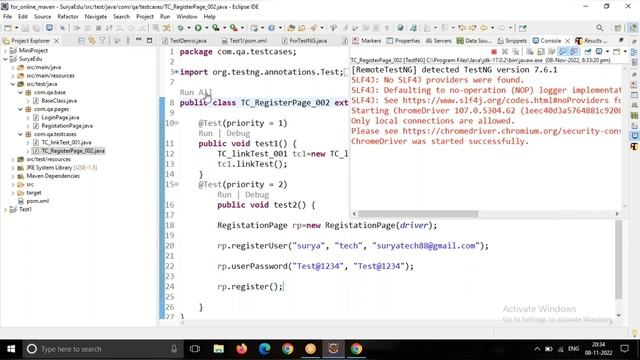Click Open Console icon in Console toolbar
The height and width of the screenshot is (360, 640).
[616, 52]
